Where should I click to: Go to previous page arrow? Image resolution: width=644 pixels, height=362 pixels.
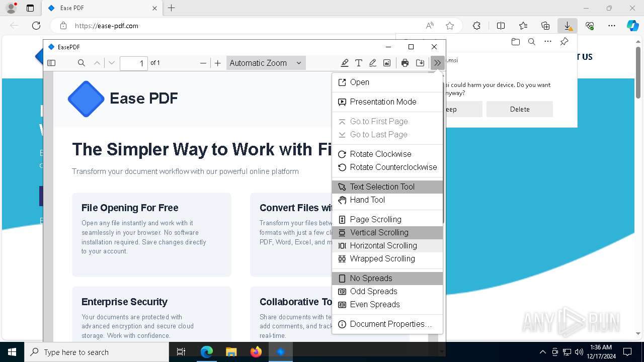pos(97,63)
